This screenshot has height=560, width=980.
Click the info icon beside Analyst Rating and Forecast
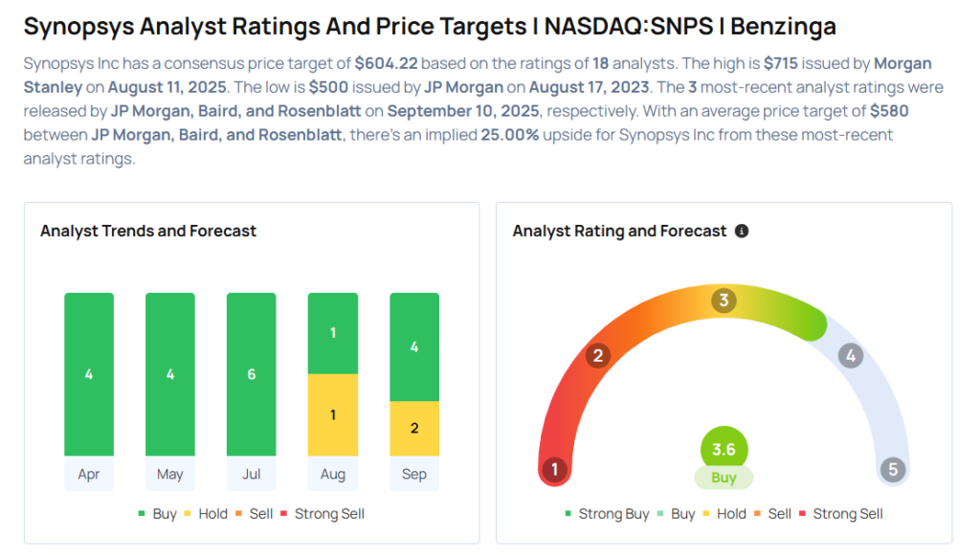(x=742, y=232)
